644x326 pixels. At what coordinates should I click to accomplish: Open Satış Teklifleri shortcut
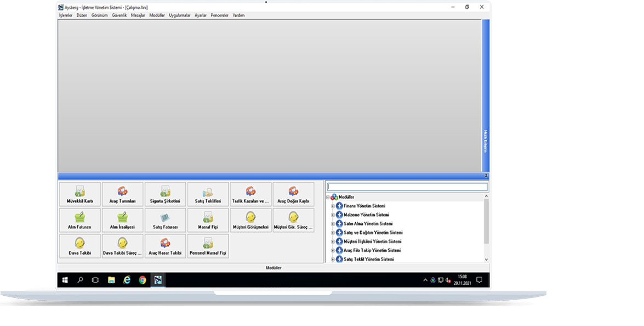point(208,194)
